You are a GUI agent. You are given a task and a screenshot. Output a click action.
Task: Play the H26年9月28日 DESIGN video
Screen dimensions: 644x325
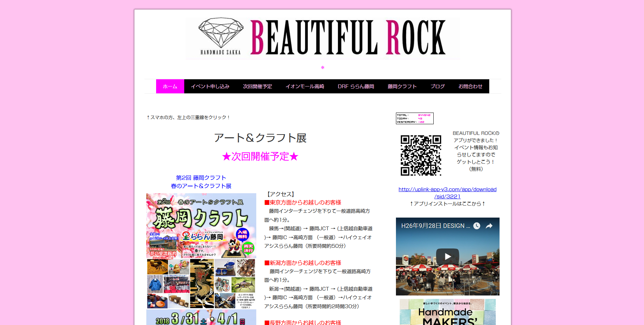pos(447,256)
